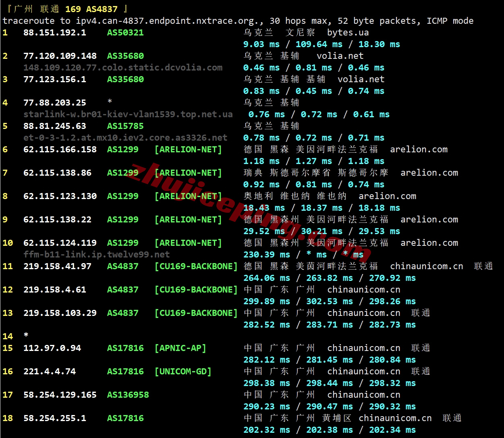Click the AS number AS136958
This screenshot has width=504, height=438.
tap(128, 395)
